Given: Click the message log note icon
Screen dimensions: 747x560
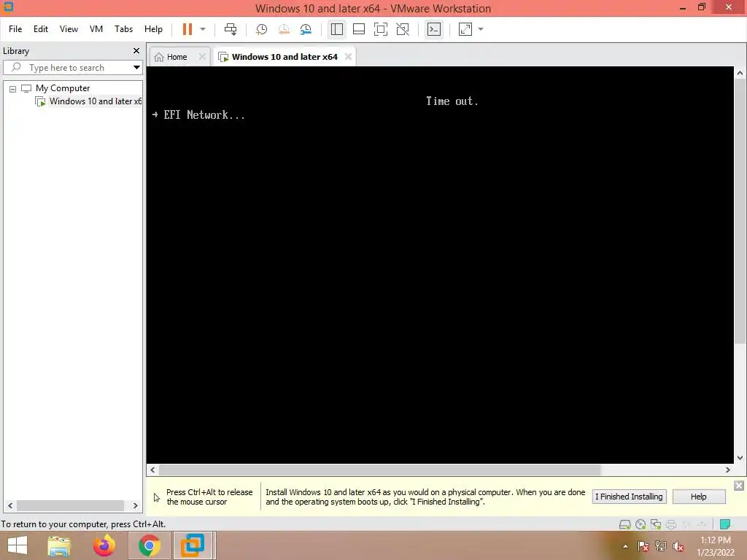Looking at the screenshot, I should pos(725,524).
